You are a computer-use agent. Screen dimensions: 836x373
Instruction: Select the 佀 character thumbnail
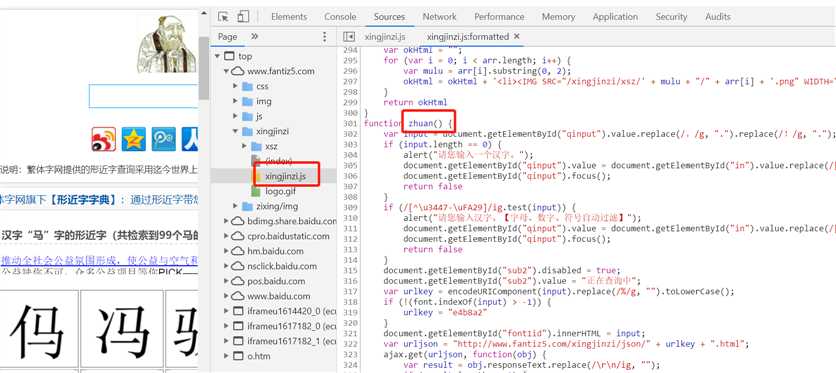coord(37,328)
